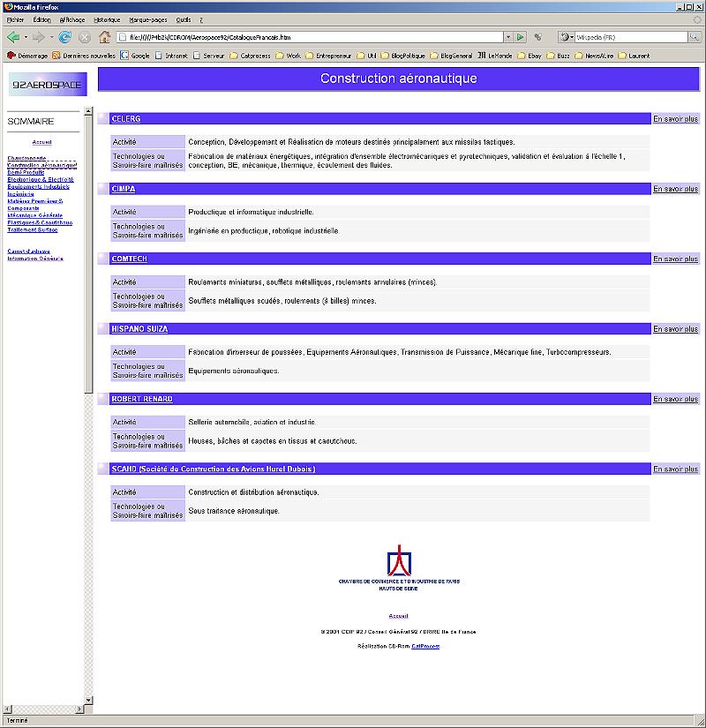This screenshot has height=728, width=706.
Task: Open the ROBERT RENARD heading link
Action: pos(142,399)
